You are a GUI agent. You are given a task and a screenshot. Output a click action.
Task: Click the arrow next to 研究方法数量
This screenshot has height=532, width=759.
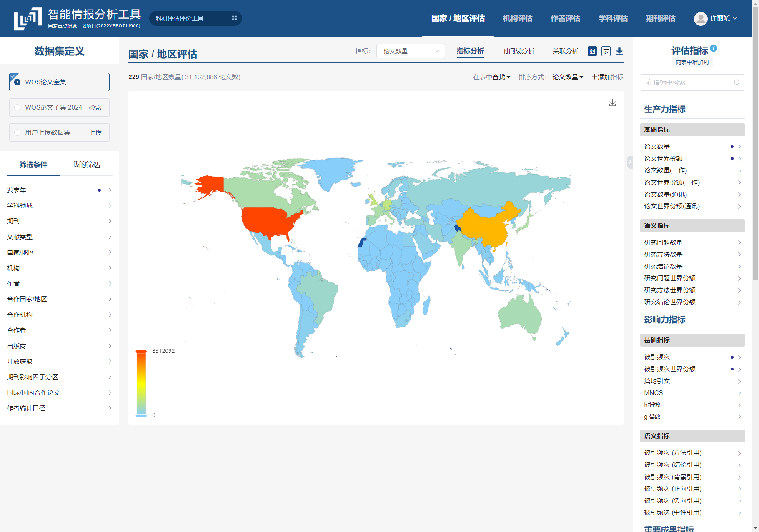(x=739, y=255)
